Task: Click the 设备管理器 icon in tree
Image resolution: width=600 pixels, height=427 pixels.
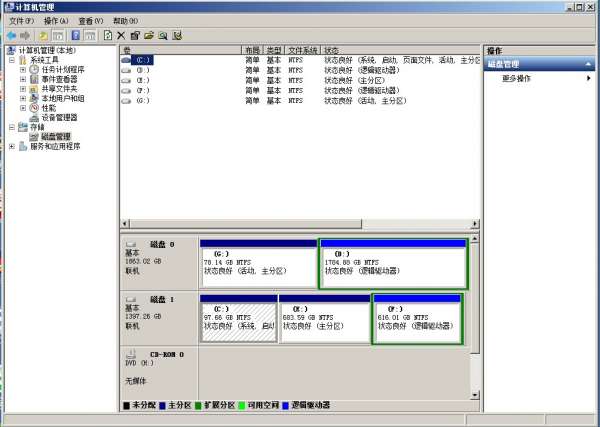Action: (x=34, y=117)
